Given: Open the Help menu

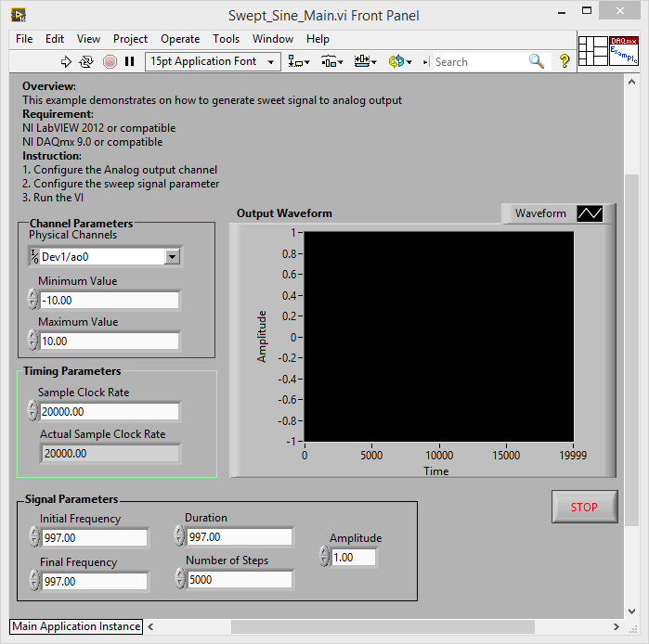Looking at the screenshot, I should [x=318, y=39].
